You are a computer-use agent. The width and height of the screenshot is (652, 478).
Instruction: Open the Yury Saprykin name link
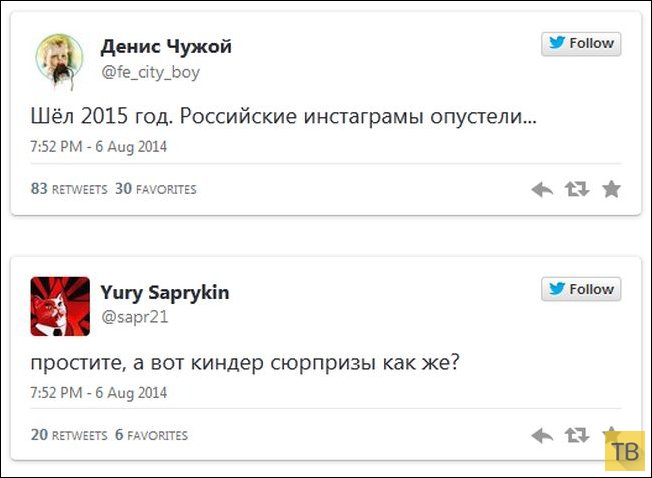[x=163, y=292]
